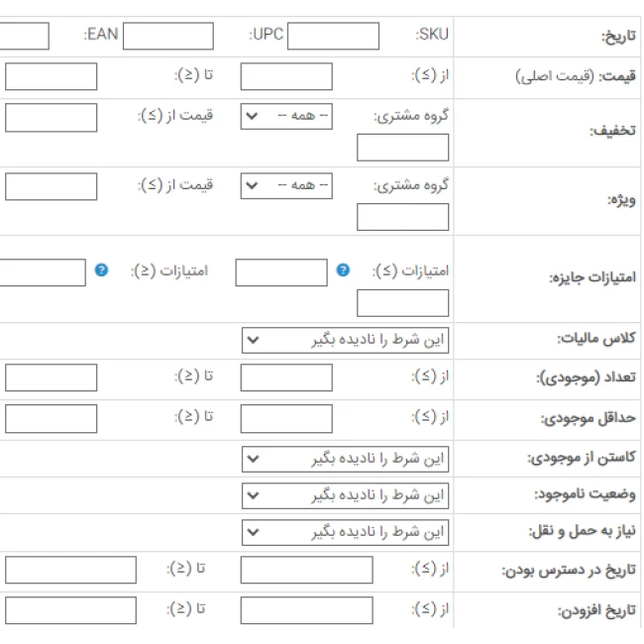
Task: Open the نیاز به حمل و نقل dropdown
Action: [x=346, y=533]
